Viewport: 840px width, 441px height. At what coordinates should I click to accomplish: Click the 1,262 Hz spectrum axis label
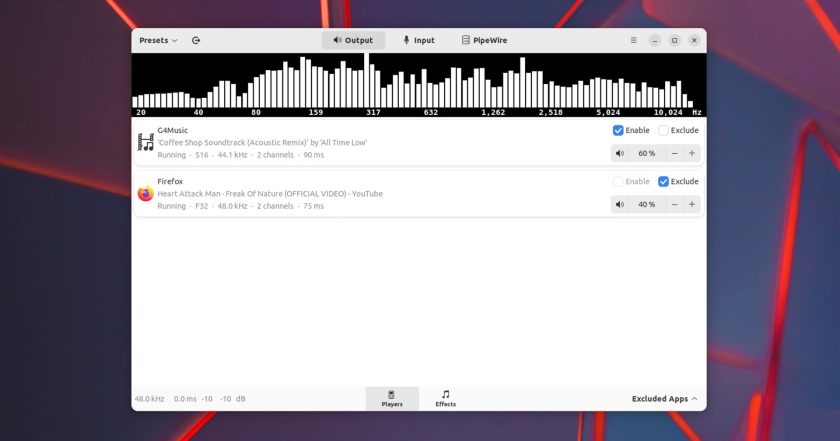[493, 113]
